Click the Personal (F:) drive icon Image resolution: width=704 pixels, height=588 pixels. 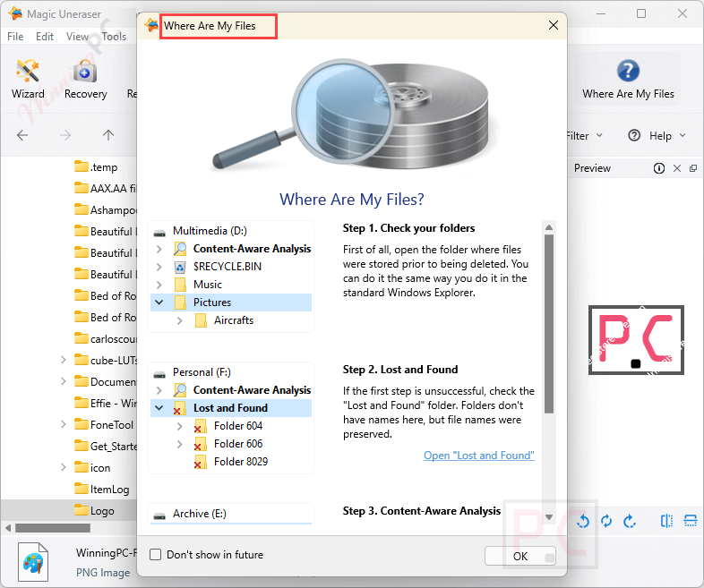pos(159,373)
